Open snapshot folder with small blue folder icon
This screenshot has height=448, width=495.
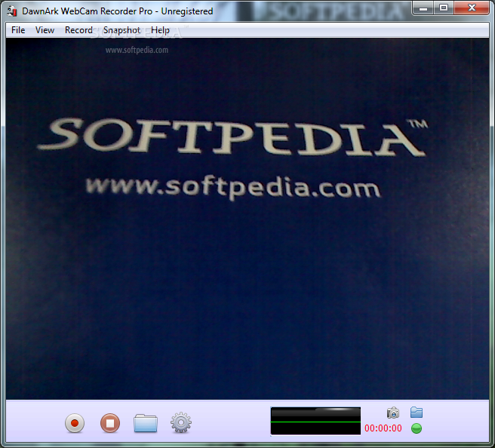click(x=417, y=413)
